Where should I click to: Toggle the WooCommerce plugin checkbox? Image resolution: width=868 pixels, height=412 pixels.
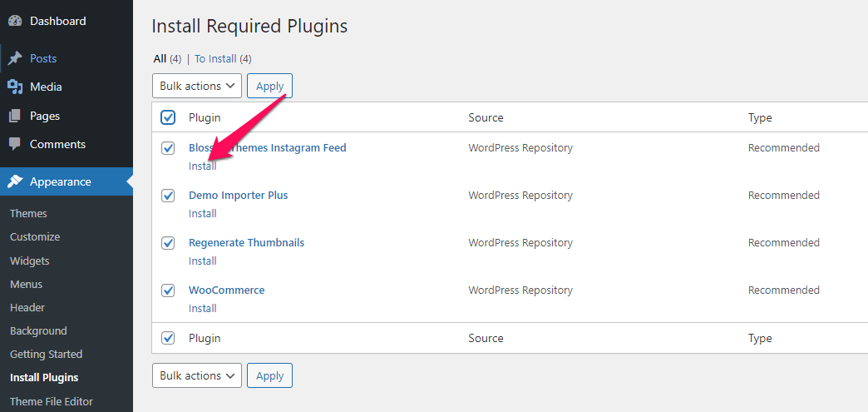[168, 290]
